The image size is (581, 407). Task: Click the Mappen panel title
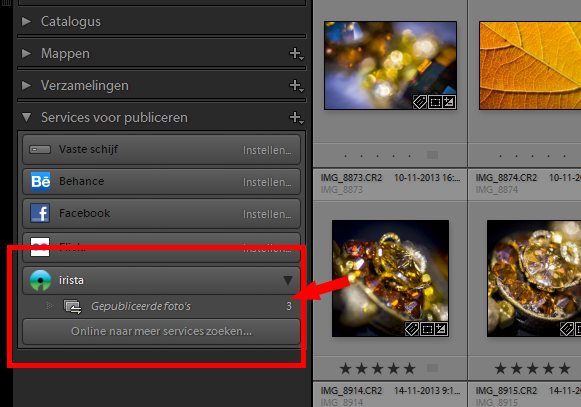(x=65, y=54)
